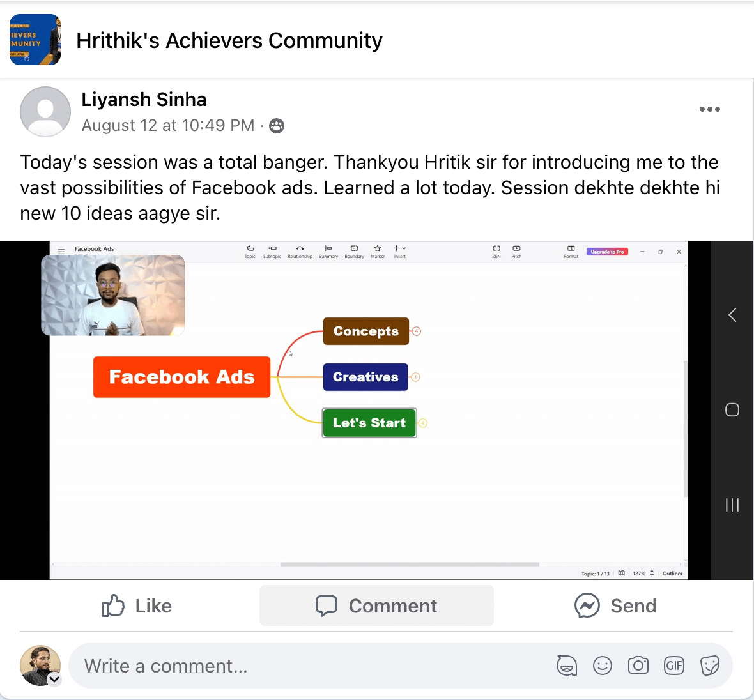The image size is (754, 700).
Task: Open Liyansh Sinha's profile
Action: (144, 99)
